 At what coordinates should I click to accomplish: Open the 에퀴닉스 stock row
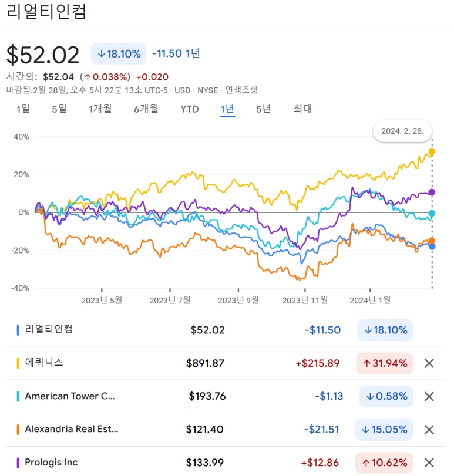(226, 363)
